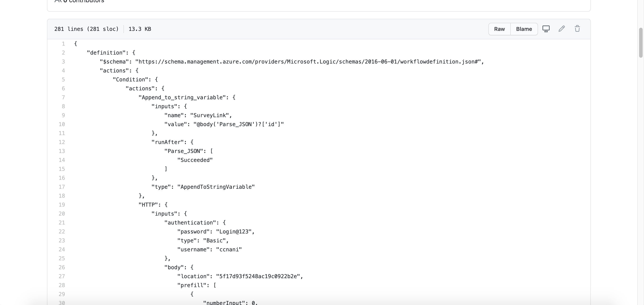Screen dimensions: 644x305
Task: Select line number 22
Action: pos(62,231)
